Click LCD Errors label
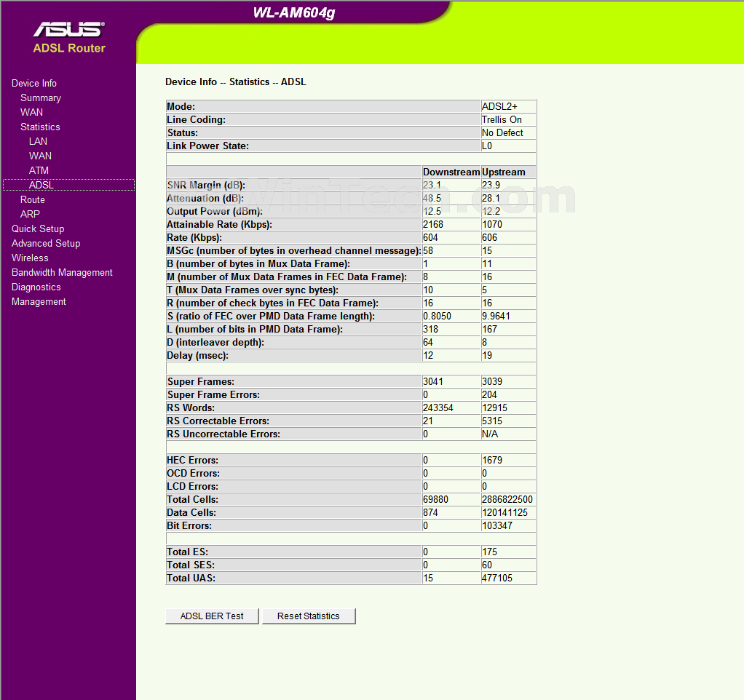 click(192, 487)
